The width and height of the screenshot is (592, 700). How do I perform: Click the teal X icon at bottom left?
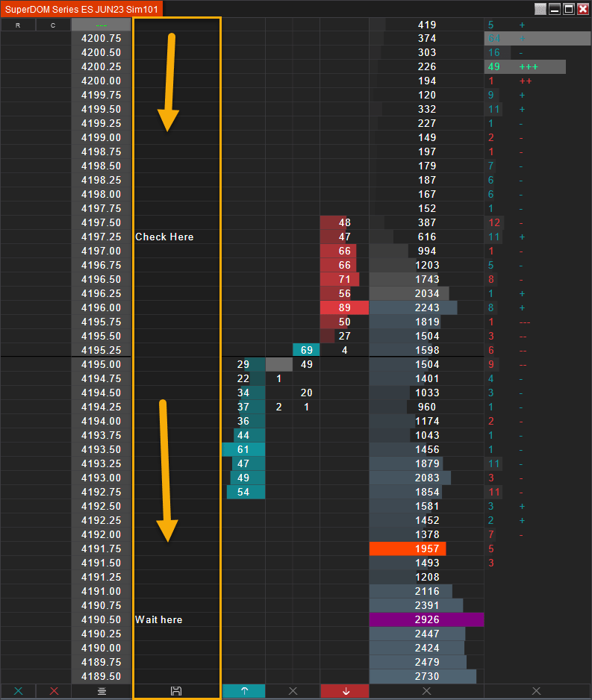pos(19,691)
